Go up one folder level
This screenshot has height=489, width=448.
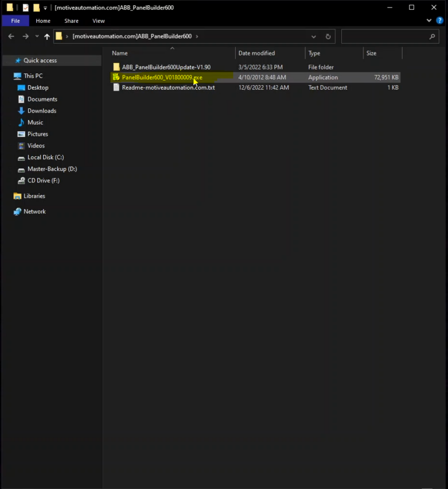[x=47, y=36]
